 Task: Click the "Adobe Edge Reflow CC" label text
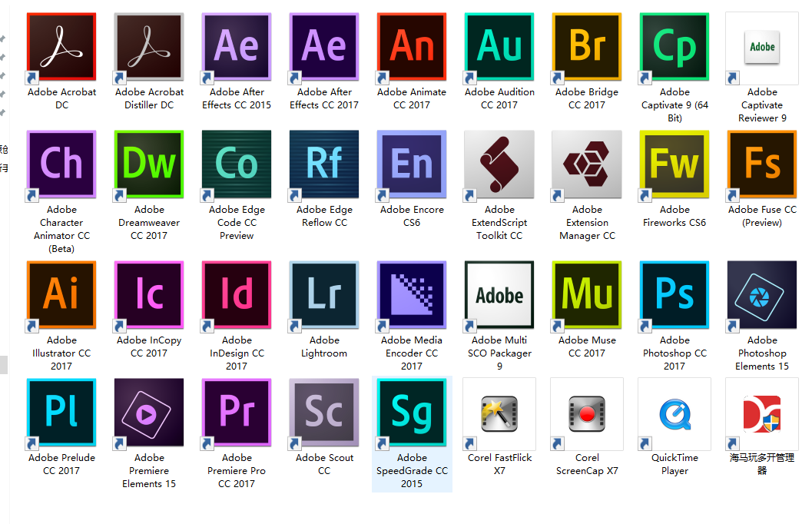coord(324,216)
